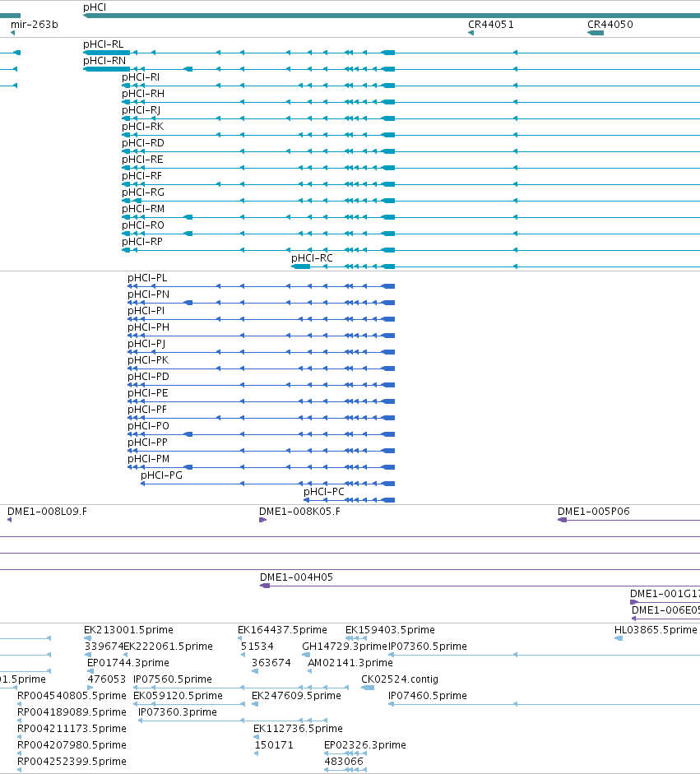Click EK222061.5prime EST label
Screen dimensions: 700x774
tap(168, 647)
